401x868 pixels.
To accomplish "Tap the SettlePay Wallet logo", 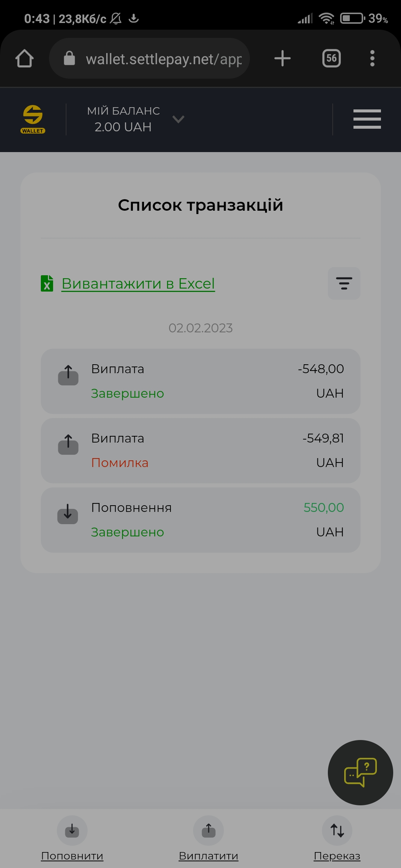I will (x=33, y=119).
